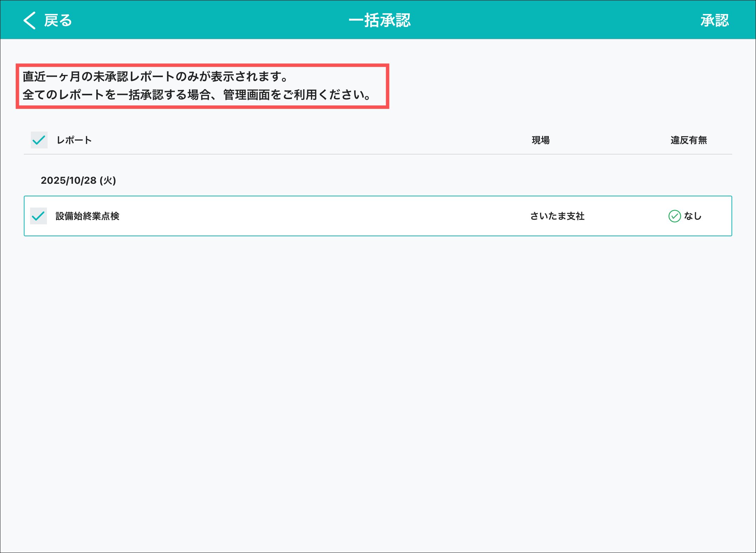Image resolution: width=756 pixels, height=553 pixels.
Task: Click the 2025/10/28 (火) date heading
Action: (x=78, y=180)
